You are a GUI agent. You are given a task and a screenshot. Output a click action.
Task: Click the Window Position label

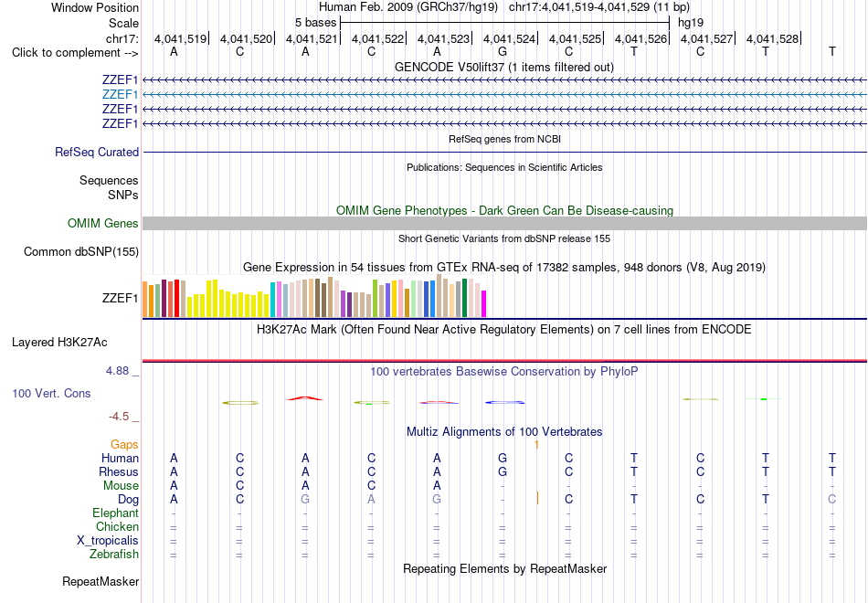point(95,7)
